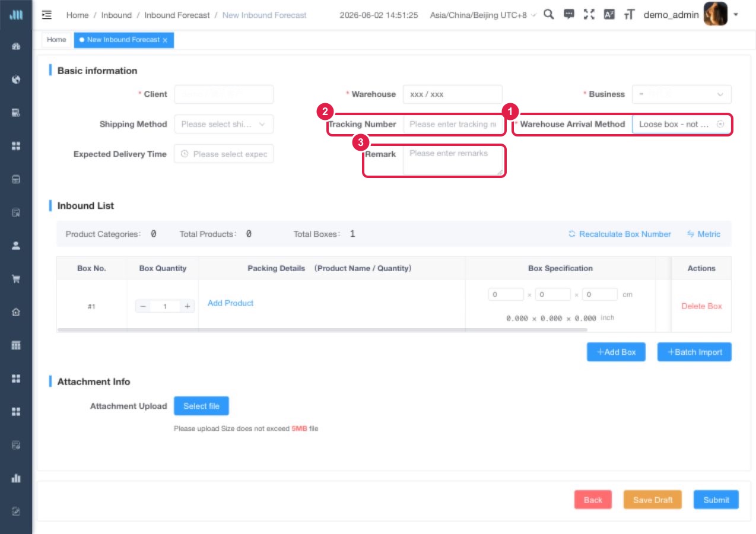Viewport: 756px width, 534px height.
Task: Toggle fullscreen mode icon
Action: tap(589, 15)
